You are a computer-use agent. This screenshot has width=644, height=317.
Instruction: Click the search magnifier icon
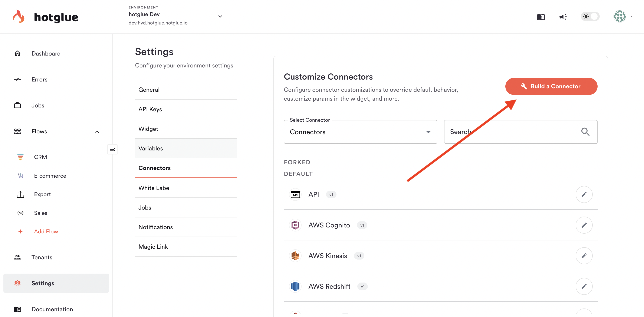pyautogui.click(x=585, y=132)
